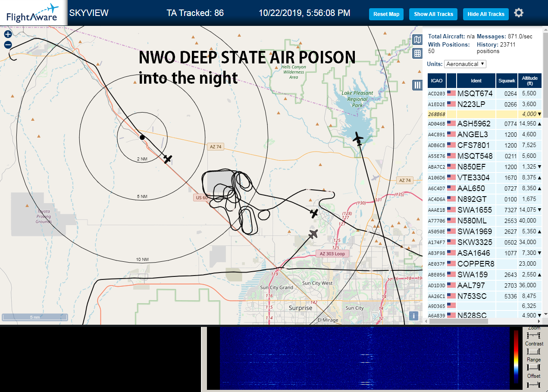The width and height of the screenshot is (548, 392).
Task: Click the US flag in VTE3304 row
Action: pos(451,177)
